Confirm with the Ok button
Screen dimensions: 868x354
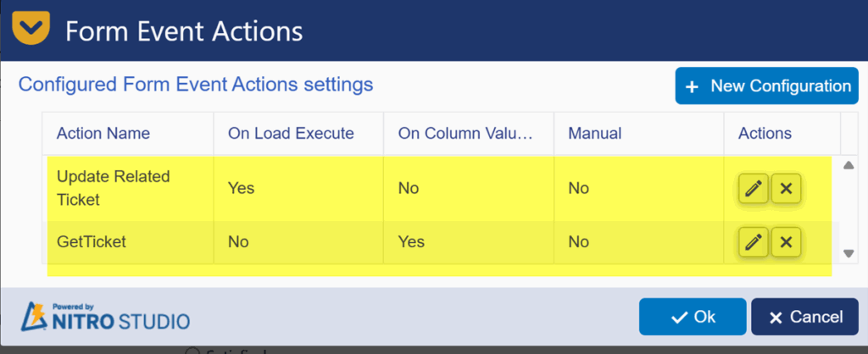pyautogui.click(x=693, y=317)
